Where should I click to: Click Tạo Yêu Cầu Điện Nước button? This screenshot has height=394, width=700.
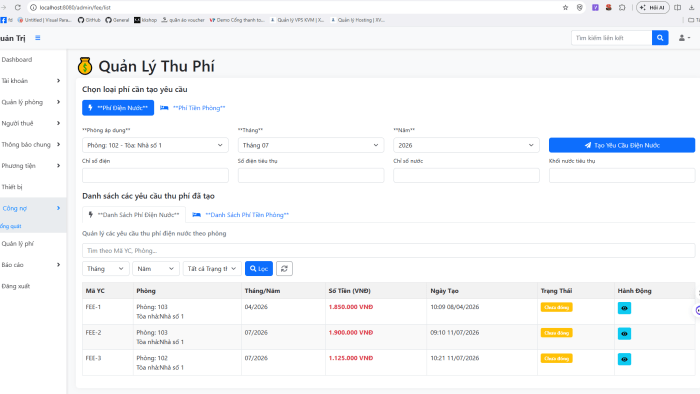(x=622, y=145)
